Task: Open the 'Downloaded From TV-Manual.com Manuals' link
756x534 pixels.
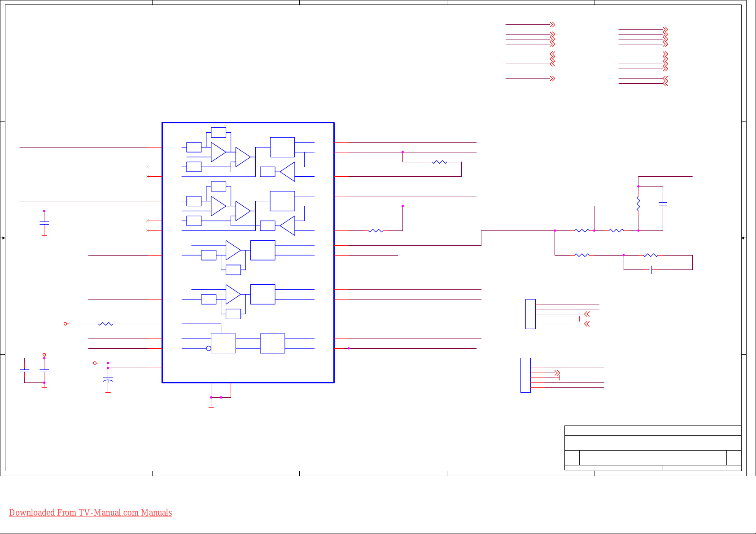Action: [91, 512]
